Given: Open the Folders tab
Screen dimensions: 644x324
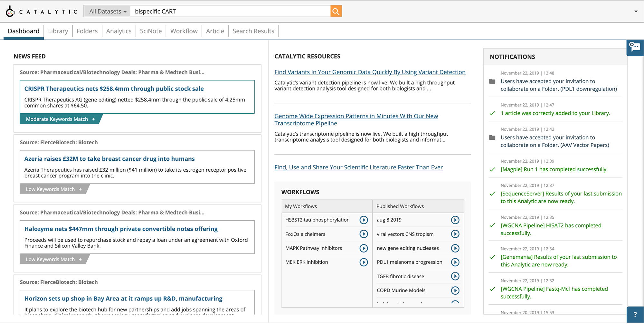Looking at the screenshot, I should [x=87, y=31].
